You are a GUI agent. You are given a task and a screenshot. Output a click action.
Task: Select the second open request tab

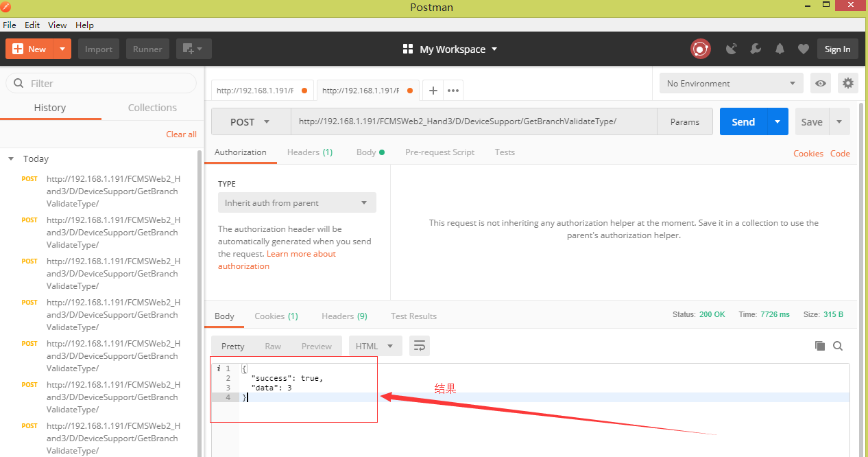368,90
